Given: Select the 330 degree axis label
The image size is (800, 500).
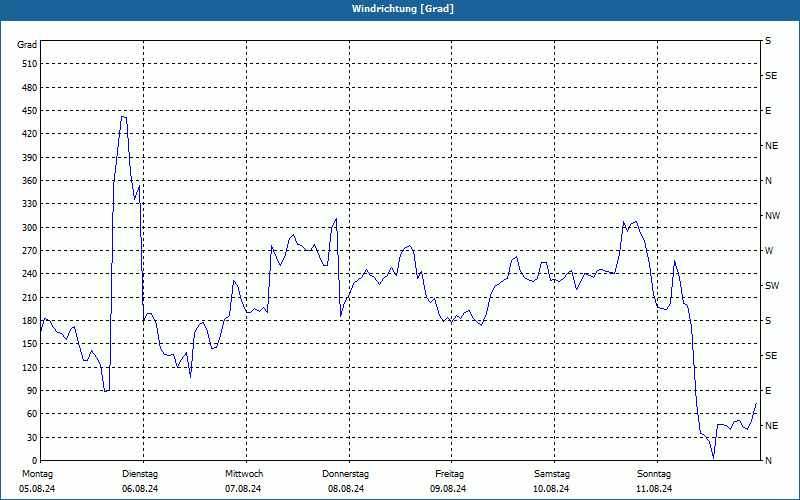Looking at the screenshot, I should [x=29, y=204].
